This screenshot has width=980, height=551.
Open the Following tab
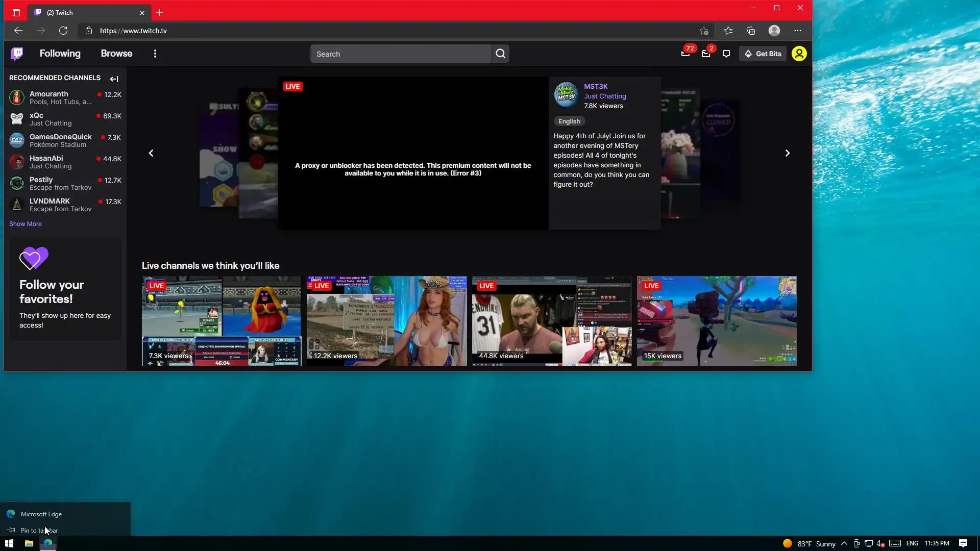[60, 54]
